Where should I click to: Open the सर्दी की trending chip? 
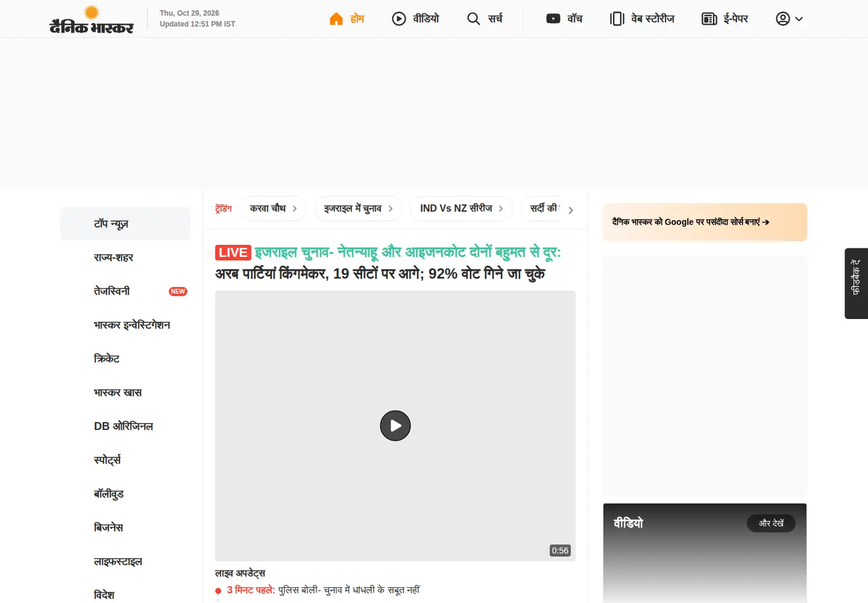(541, 209)
